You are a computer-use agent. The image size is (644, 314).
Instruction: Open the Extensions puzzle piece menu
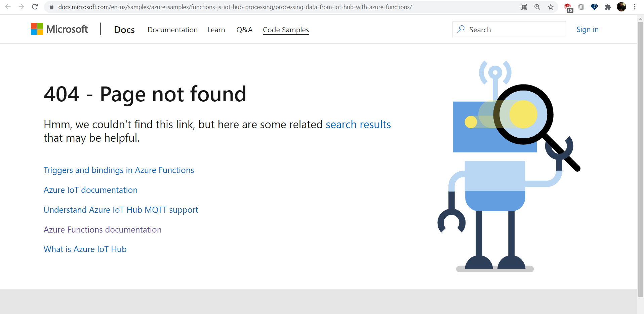[x=608, y=7]
